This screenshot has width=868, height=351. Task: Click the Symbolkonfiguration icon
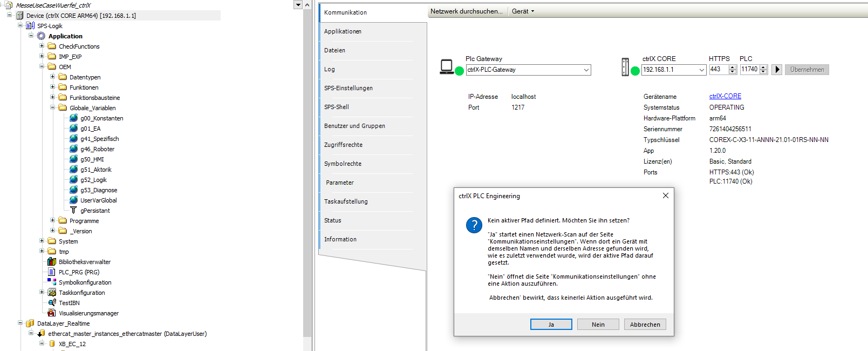coord(52,282)
